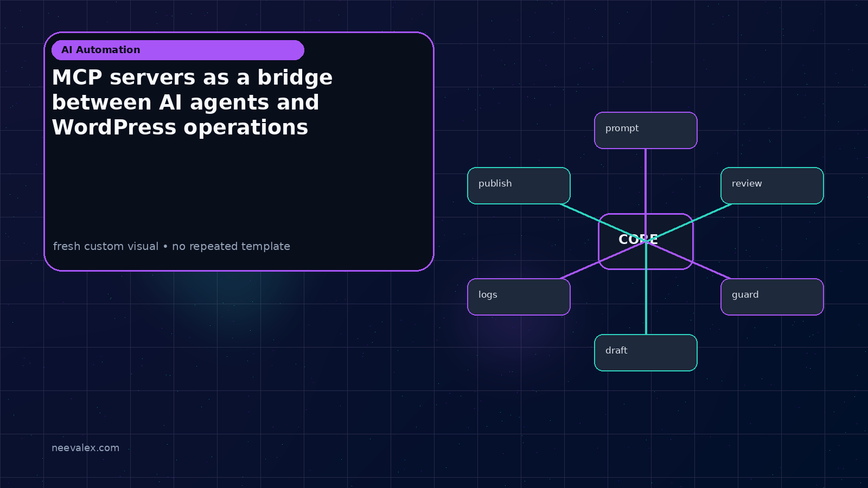This screenshot has height=488, width=868.
Task: Select the review node
Action: pos(772,185)
